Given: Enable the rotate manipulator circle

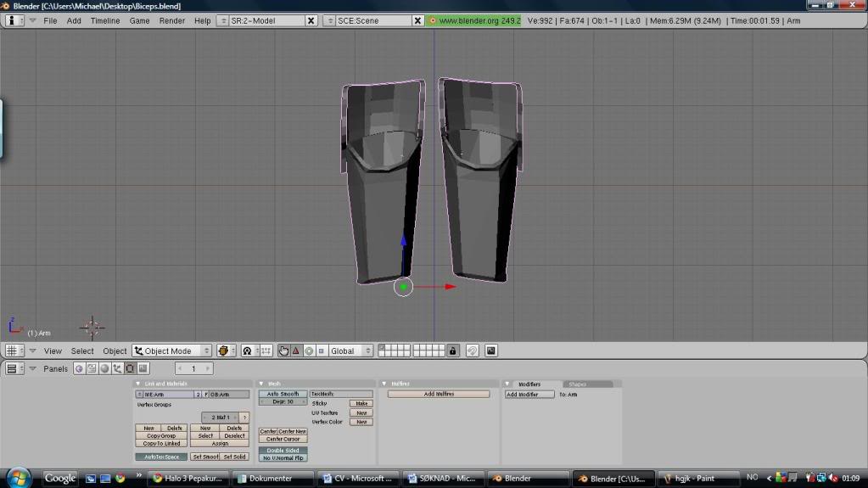Looking at the screenshot, I should (309, 351).
